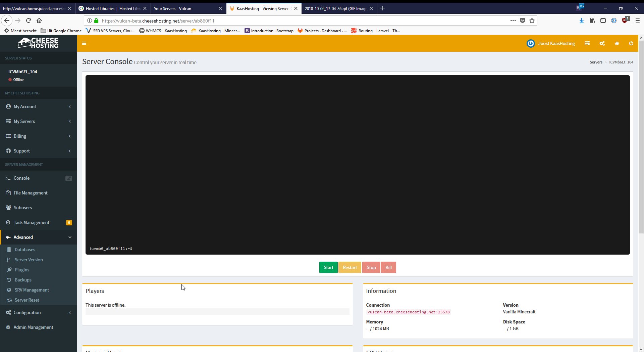Expand the My Account sidebar menu
The height and width of the screenshot is (352, 644).
[x=39, y=106]
